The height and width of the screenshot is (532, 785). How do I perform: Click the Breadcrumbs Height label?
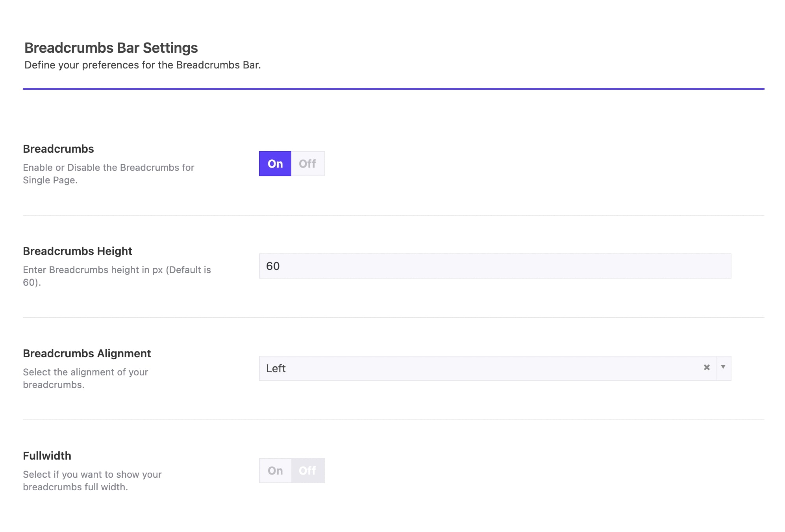coord(77,251)
